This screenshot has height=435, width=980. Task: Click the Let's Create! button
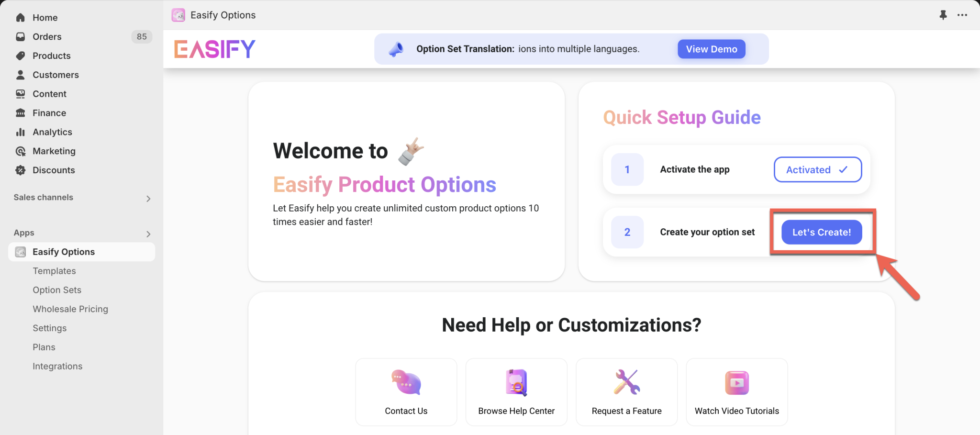[822, 232]
